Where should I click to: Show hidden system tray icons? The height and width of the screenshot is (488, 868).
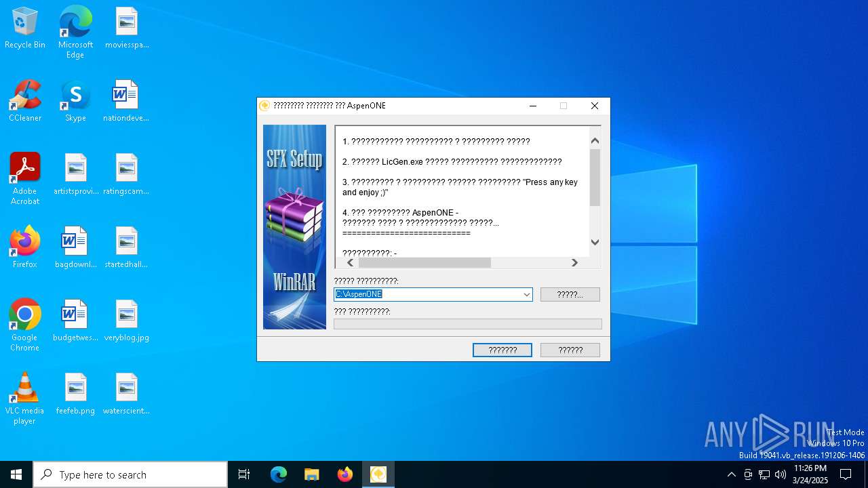(731, 474)
